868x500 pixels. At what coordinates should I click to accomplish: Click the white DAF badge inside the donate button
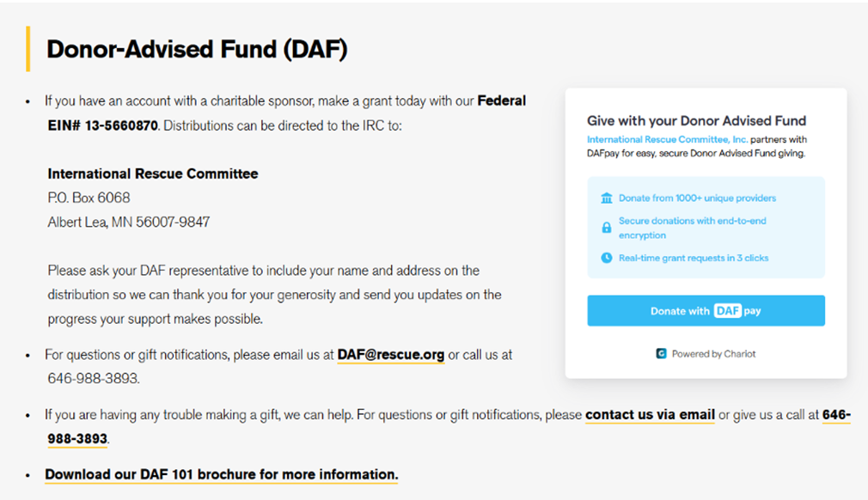(x=727, y=311)
